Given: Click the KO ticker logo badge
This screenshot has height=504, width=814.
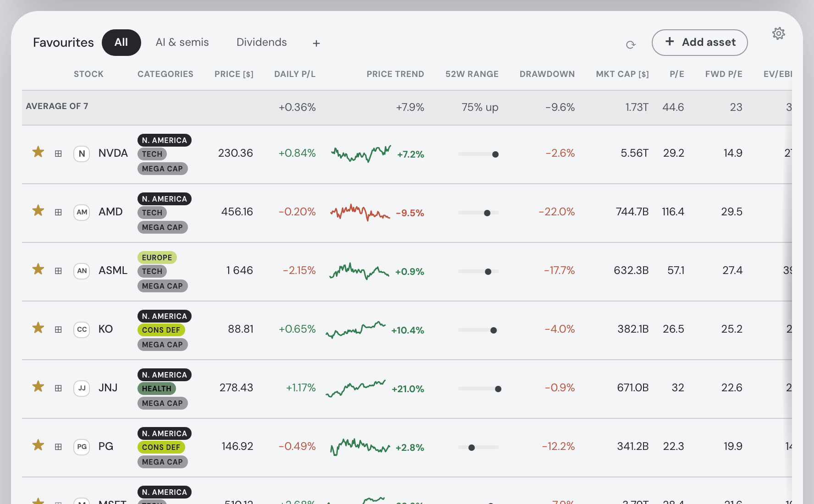Looking at the screenshot, I should pyautogui.click(x=82, y=329).
